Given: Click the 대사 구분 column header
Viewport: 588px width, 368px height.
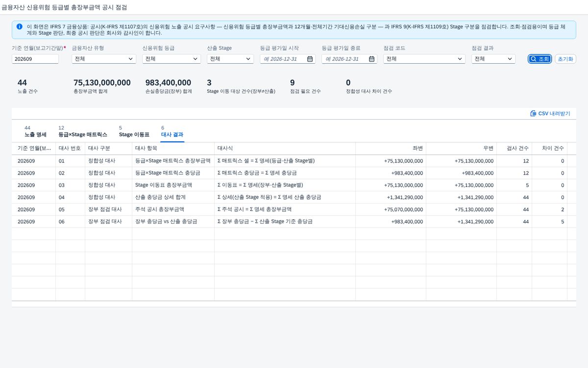Looking at the screenshot, I should click(x=107, y=149).
